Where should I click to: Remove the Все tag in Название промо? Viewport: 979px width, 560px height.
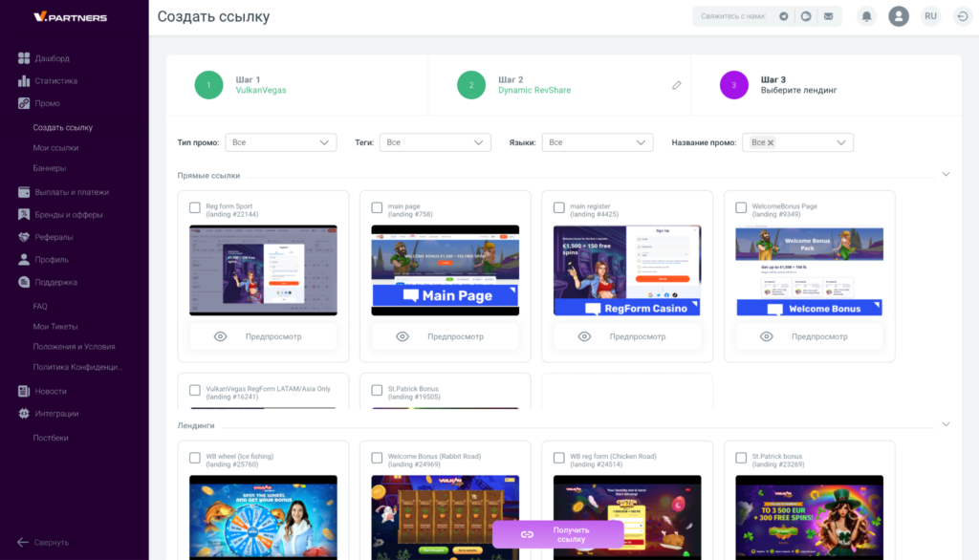[x=772, y=143]
